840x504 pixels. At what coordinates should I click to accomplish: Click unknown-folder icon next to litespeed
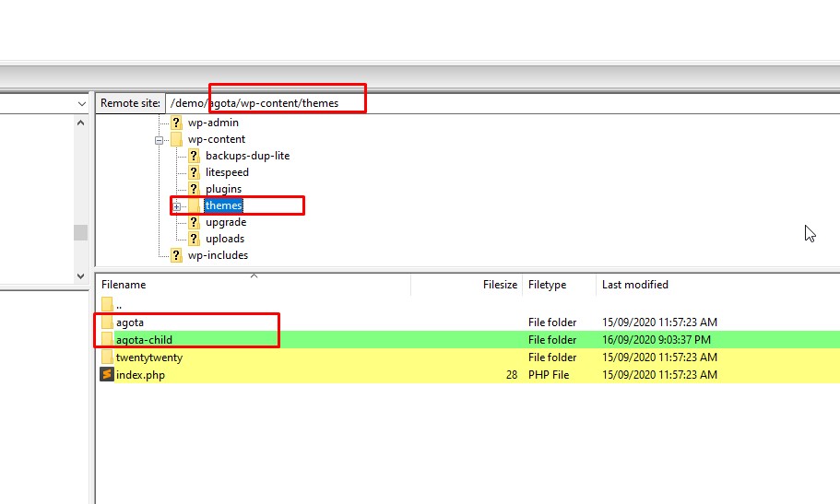tap(194, 172)
